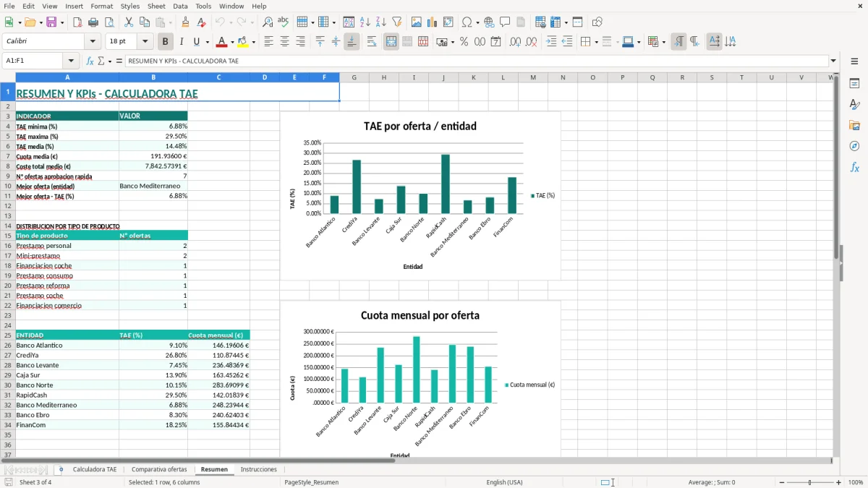Click Add Decimal Place icon
868x488 pixels.
coord(515,42)
